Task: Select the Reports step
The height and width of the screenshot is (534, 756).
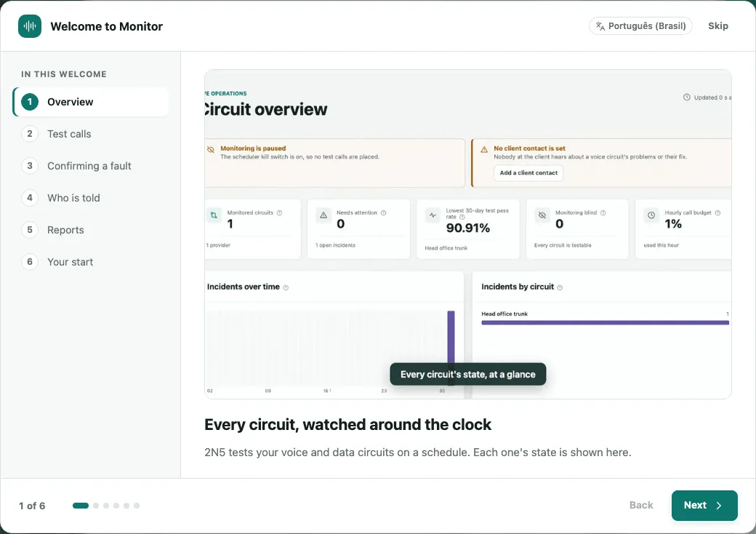Action: pyautogui.click(x=91, y=230)
